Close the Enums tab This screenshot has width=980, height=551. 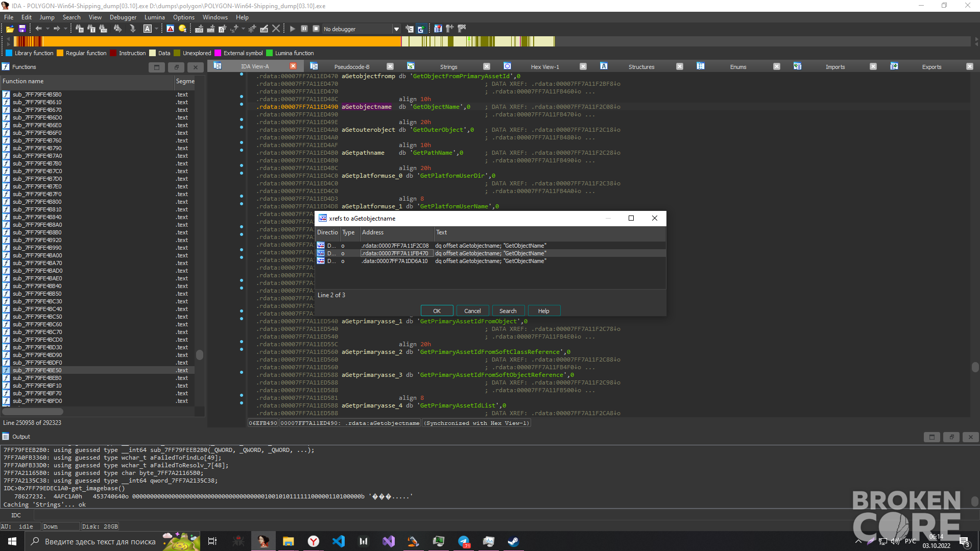coord(777,67)
